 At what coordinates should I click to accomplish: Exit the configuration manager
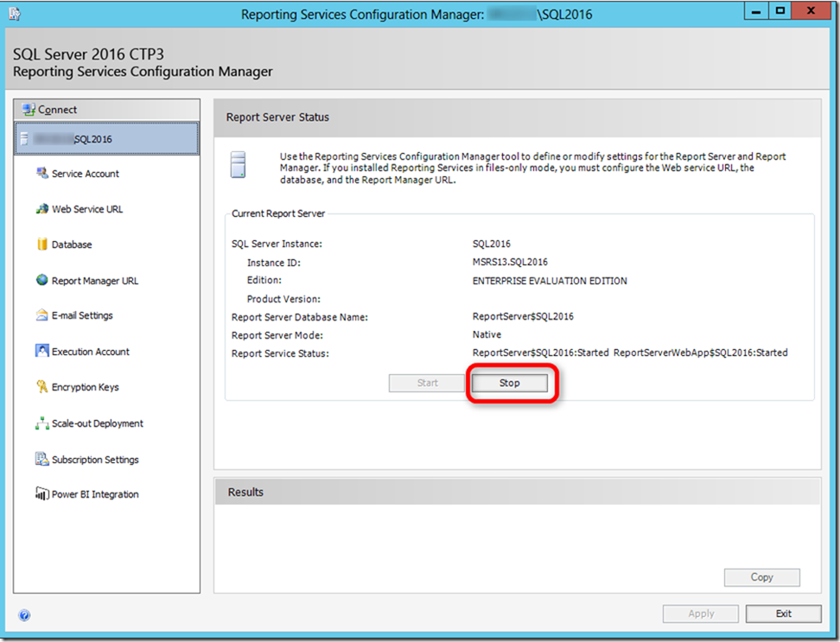click(783, 613)
